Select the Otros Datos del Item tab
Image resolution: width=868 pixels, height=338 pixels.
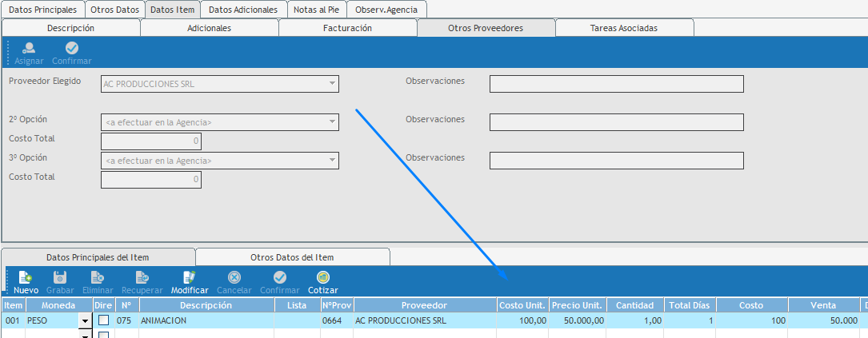pos(292,257)
